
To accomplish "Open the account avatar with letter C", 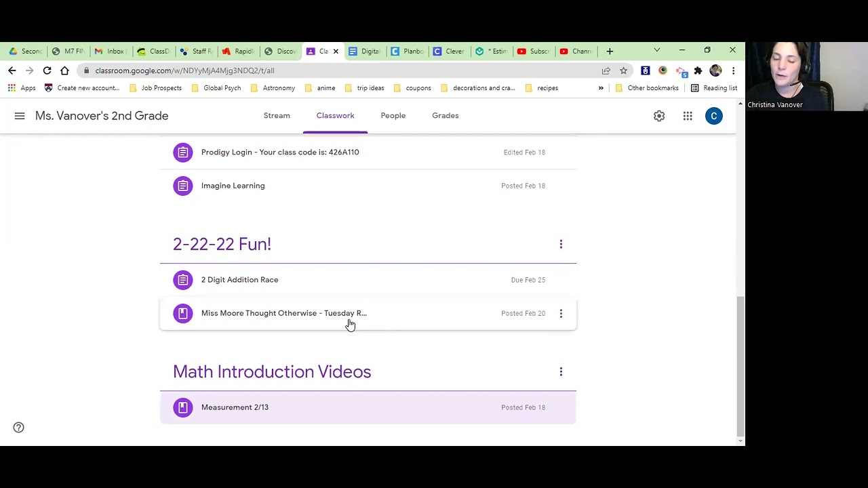I will click(713, 116).
